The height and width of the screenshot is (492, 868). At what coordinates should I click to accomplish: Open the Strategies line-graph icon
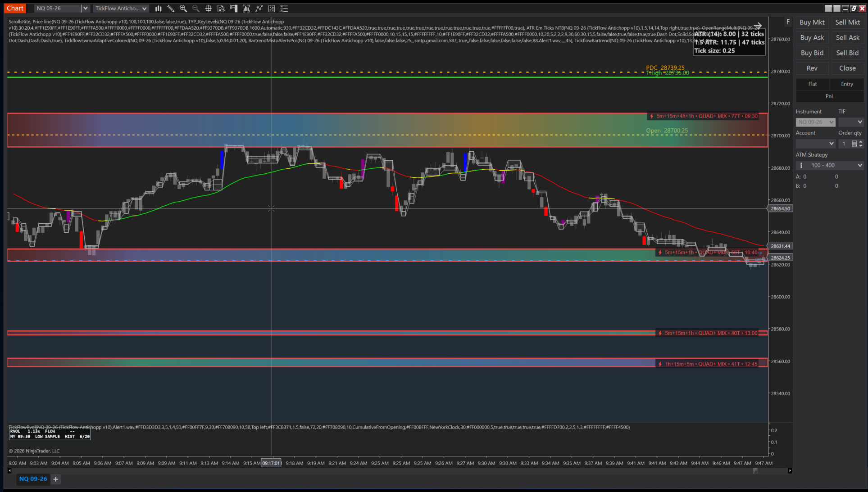(x=259, y=9)
